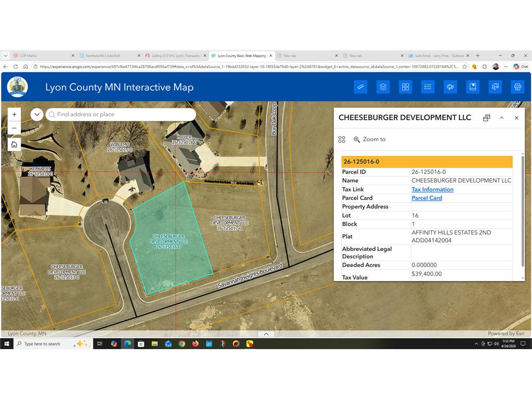
Task: Open the Bookmarks widget
Action: click(473, 87)
